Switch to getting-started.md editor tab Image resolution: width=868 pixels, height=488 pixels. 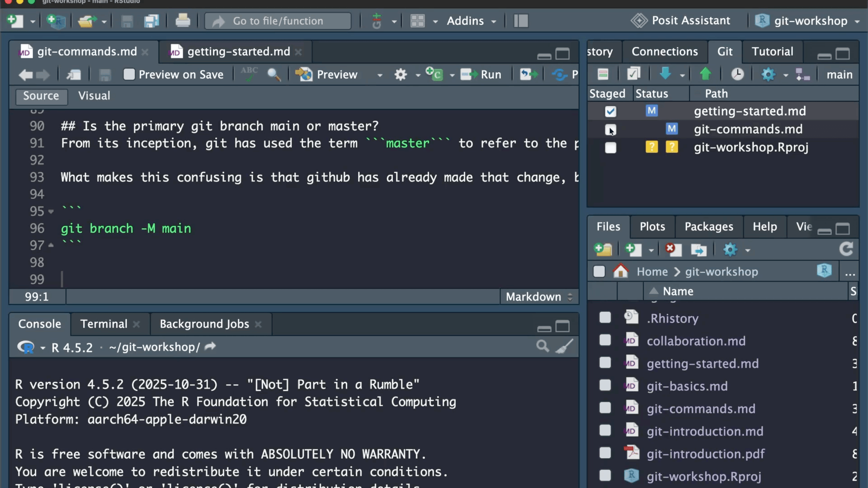click(239, 52)
